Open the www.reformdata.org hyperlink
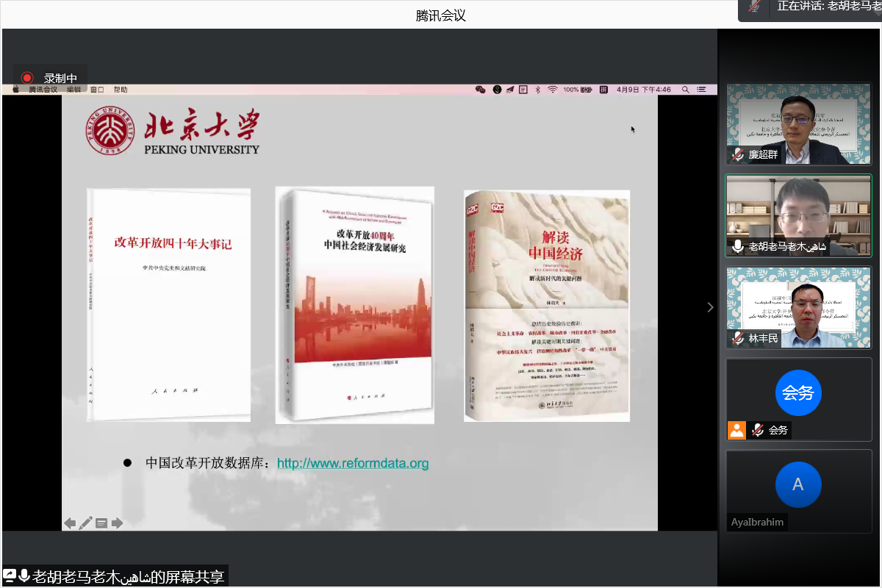The image size is (882, 588). [x=352, y=463]
